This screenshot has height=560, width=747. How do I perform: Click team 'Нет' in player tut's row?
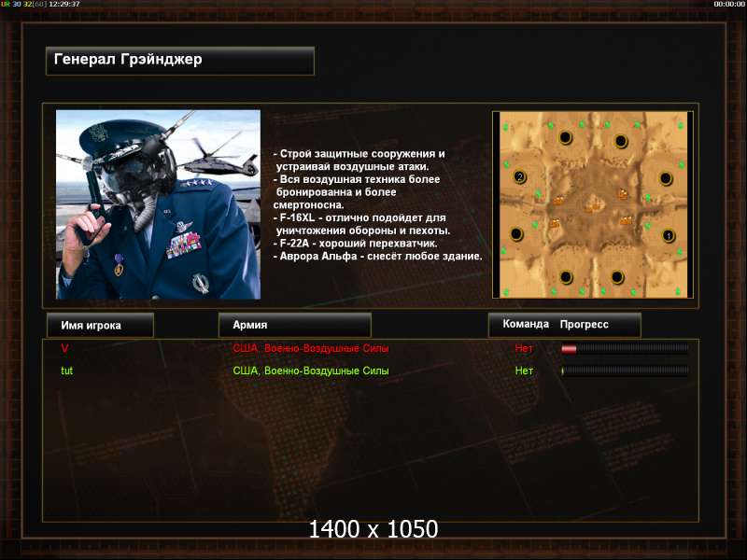(x=524, y=371)
